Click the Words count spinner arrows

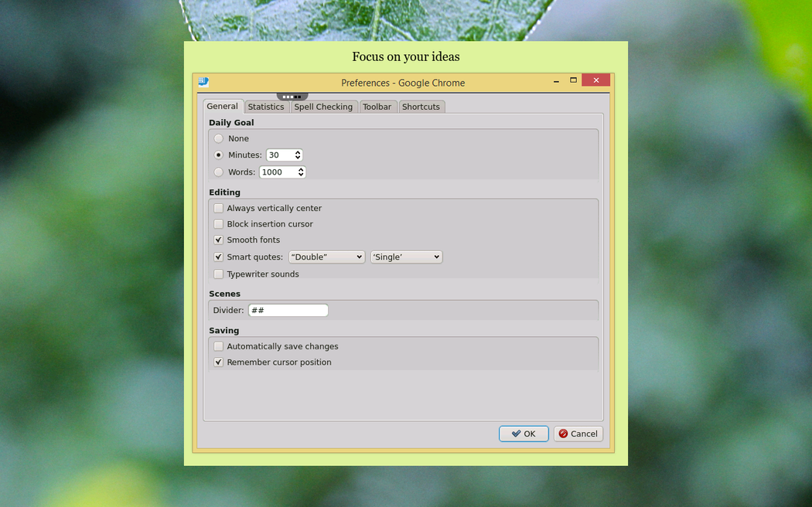pos(301,172)
